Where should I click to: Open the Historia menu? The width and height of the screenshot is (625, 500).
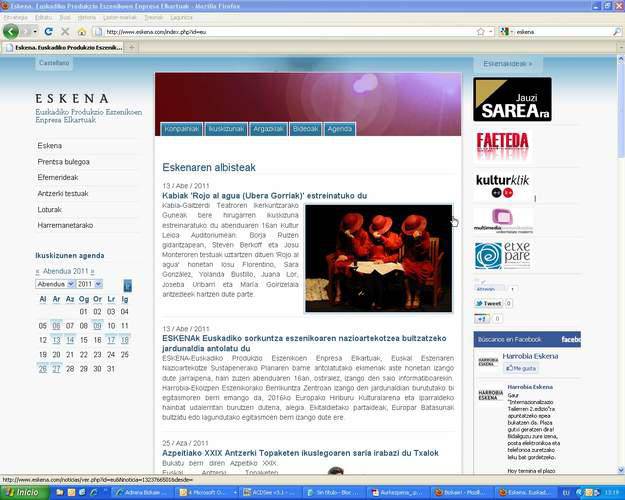[x=86, y=18]
